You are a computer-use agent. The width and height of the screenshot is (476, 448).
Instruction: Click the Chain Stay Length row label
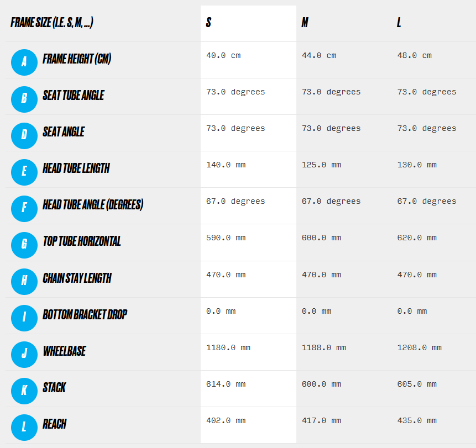[x=77, y=278]
